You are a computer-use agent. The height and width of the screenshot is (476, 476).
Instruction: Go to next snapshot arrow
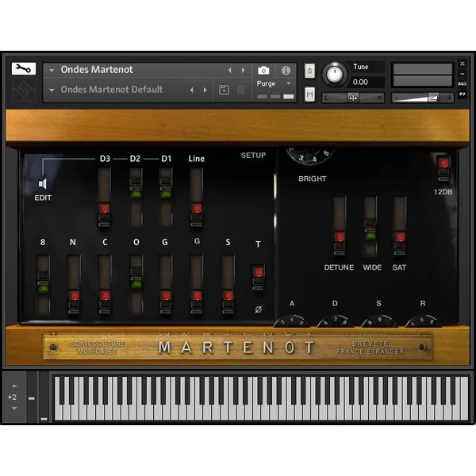click(205, 90)
